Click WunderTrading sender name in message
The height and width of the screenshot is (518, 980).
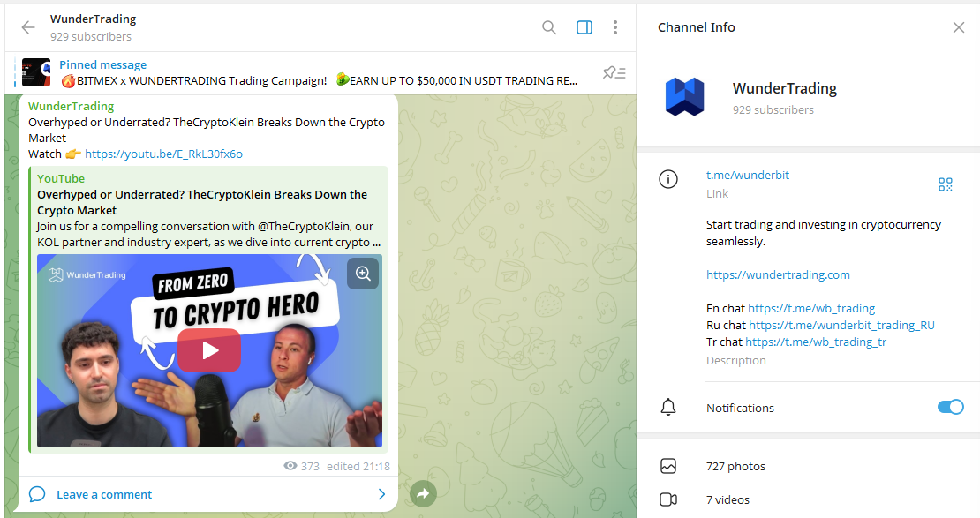click(72, 106)
